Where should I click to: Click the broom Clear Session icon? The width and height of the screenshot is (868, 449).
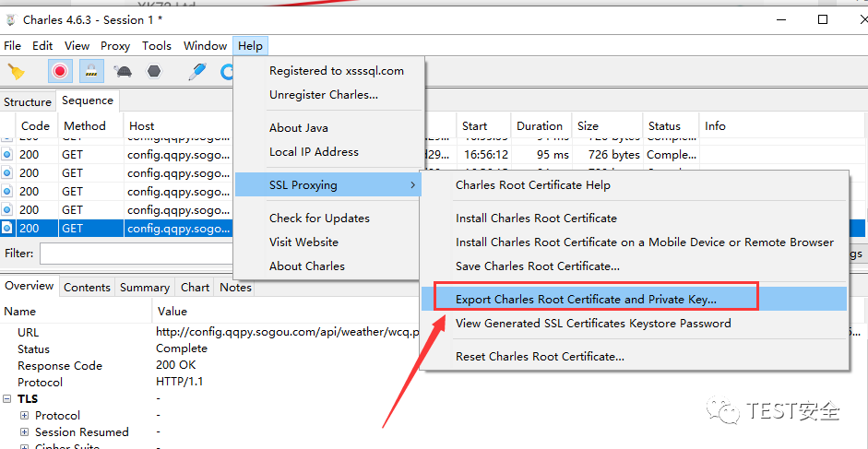17,71
